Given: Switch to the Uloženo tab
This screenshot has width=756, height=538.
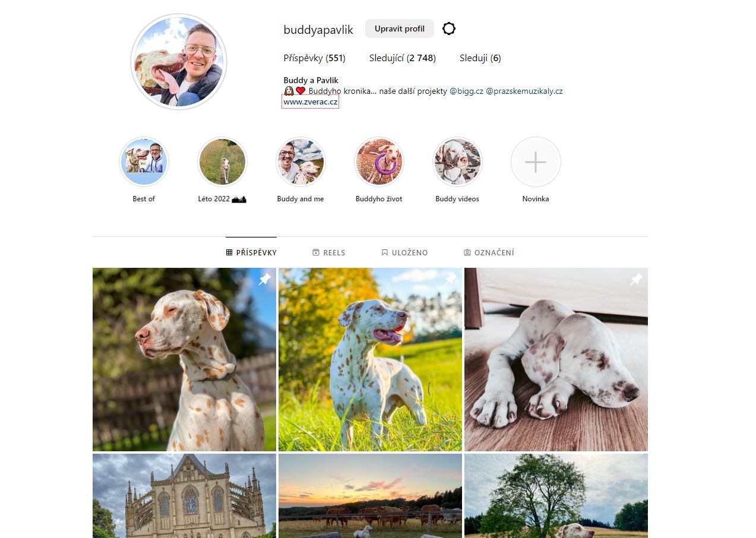Looking at the screenshot, I should (x=404, y=252).
